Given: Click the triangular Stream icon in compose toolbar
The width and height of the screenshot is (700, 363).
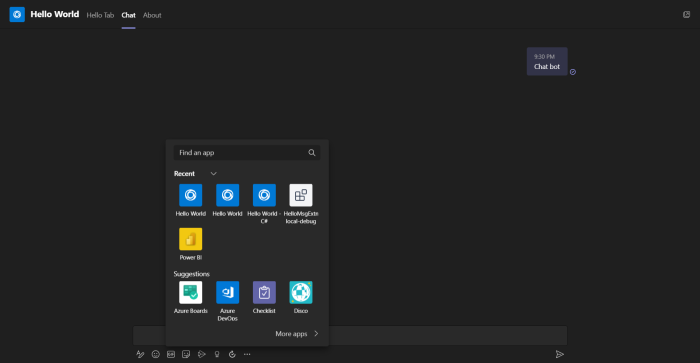Looking at the screenshot, I should pos(202,354).
